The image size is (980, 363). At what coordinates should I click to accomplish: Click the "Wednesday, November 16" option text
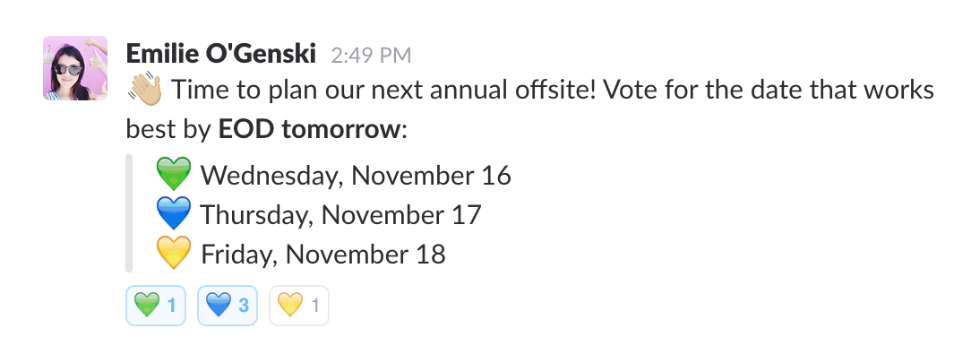[356, 175]
